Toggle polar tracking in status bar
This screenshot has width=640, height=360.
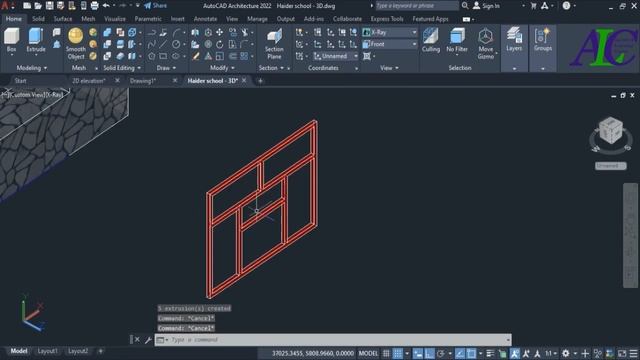pyautogui.click(x=441, y=353)
